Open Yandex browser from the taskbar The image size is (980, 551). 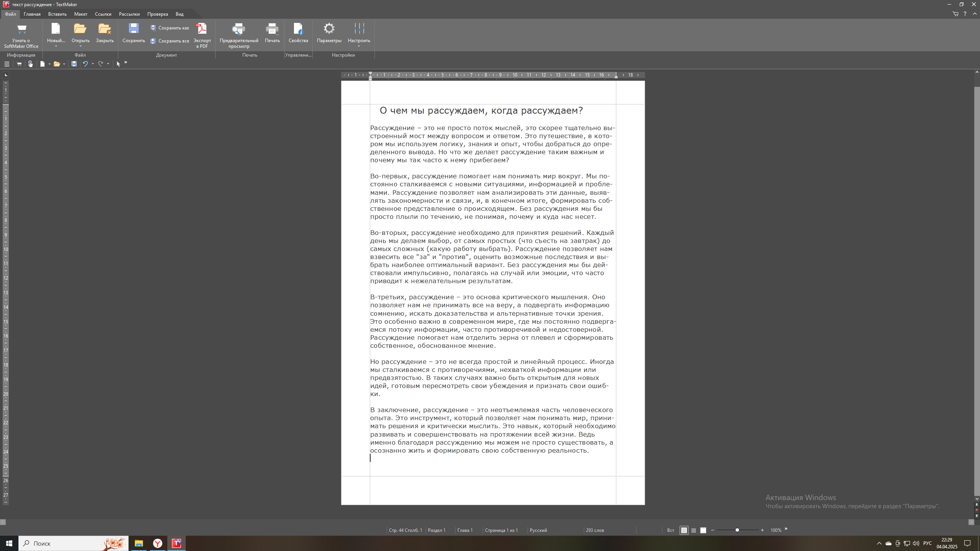pos(158,543)
